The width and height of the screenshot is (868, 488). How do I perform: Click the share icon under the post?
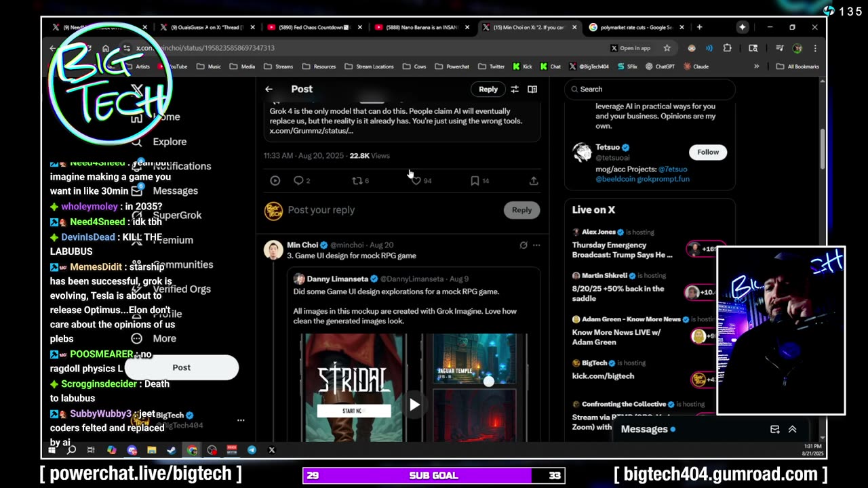tap(534, 181)
